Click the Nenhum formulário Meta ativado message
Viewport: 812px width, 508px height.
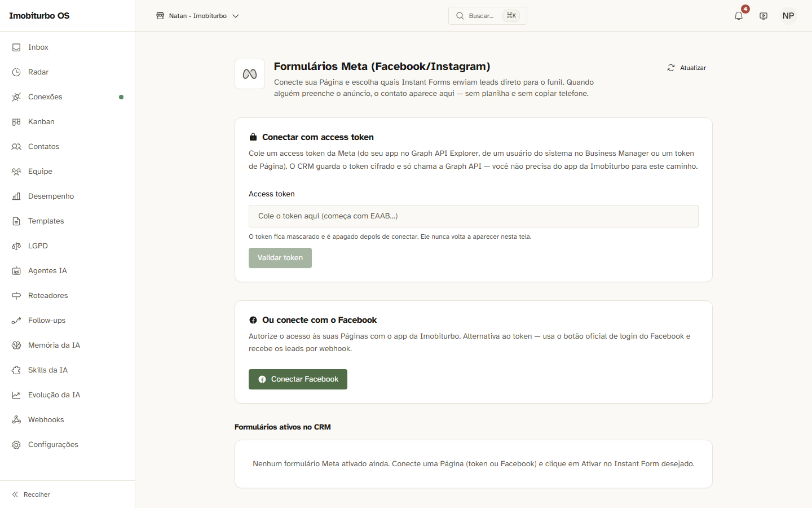[x=474, y=464]
